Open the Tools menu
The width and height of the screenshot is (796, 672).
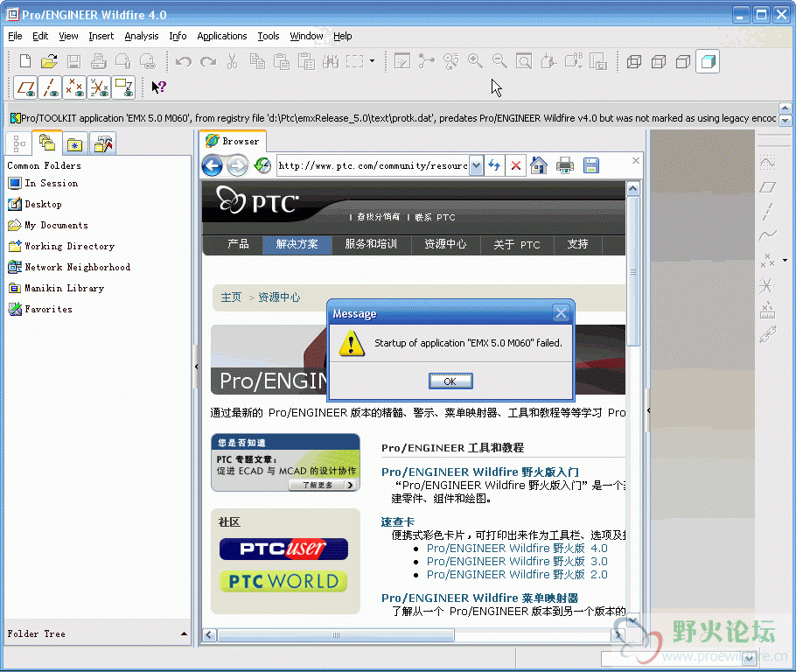point(268,36)
